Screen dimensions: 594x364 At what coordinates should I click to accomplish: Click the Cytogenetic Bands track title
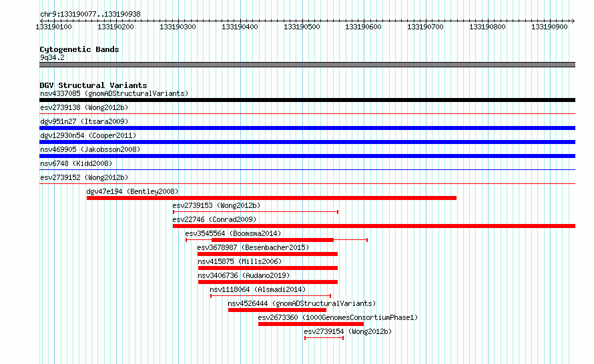click(x=79, y=49)
